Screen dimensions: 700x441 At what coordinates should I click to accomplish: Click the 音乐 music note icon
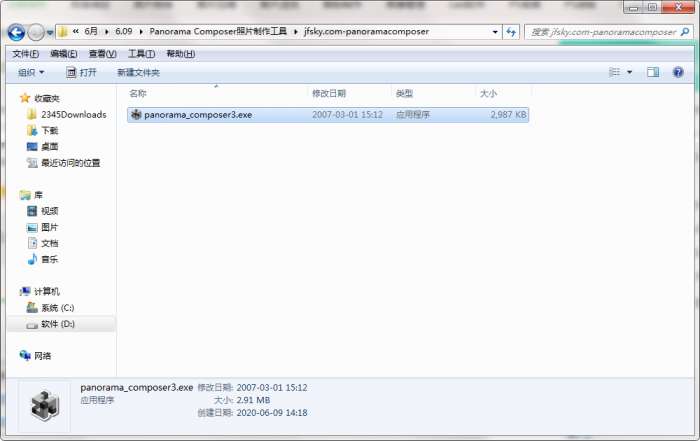(32, 259)
